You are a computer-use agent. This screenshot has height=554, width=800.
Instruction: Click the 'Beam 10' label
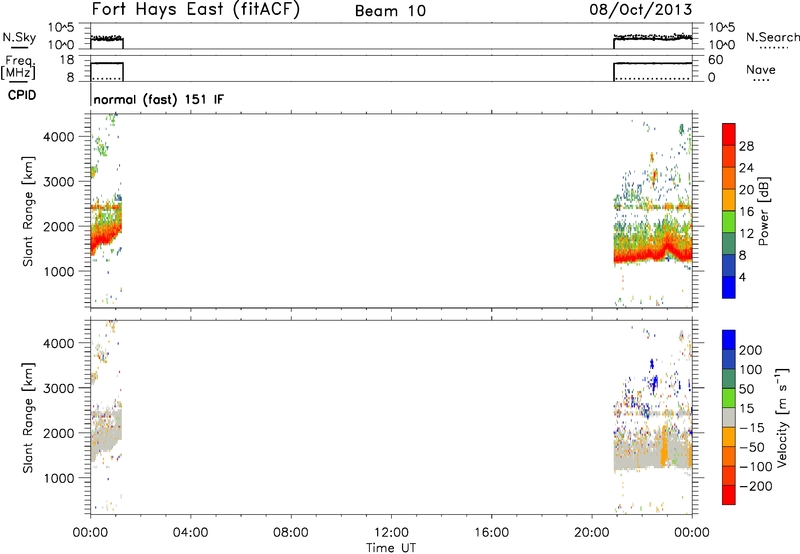[x=390, y=11]
